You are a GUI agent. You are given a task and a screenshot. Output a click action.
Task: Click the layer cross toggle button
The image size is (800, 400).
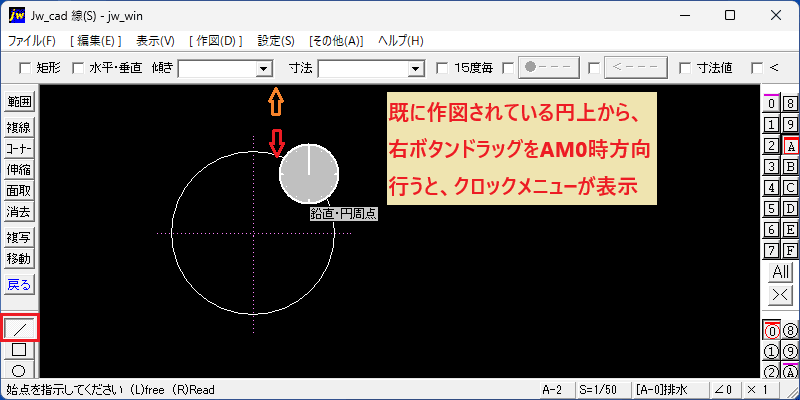pyautogui.click(x=781, y=295)
